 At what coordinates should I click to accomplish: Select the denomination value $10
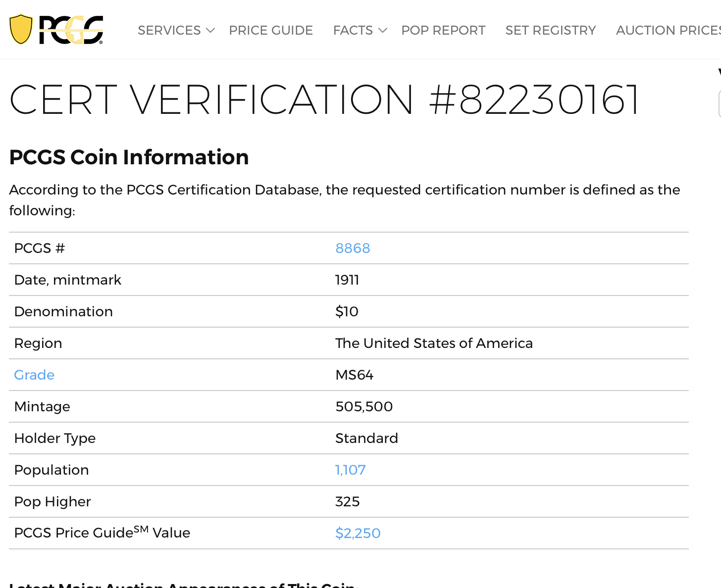point(347,311)
